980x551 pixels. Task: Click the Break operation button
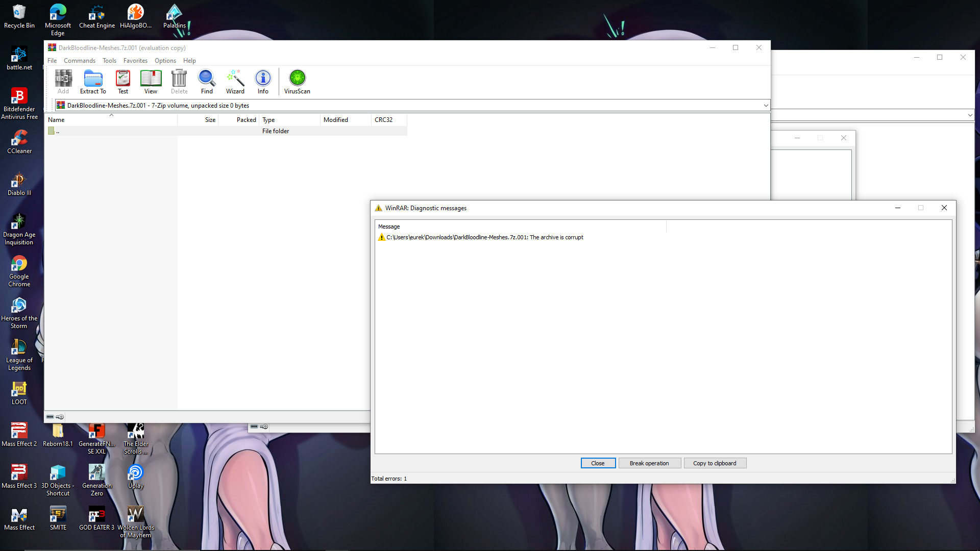click(x=649, y=463)
